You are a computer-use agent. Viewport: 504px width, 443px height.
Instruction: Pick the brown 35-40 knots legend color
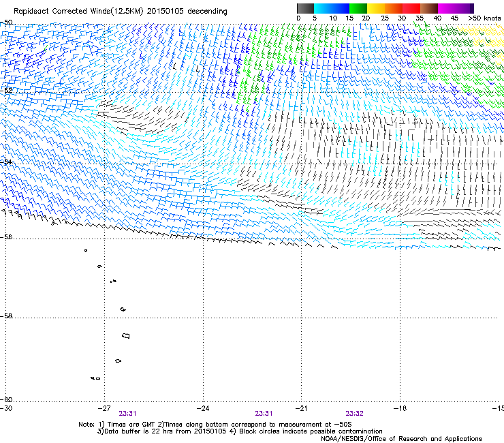(429, 8)
